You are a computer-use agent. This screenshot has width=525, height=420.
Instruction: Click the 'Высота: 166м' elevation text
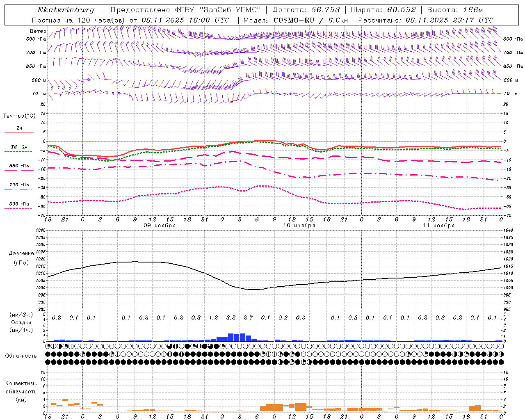(x=455, y=10)
